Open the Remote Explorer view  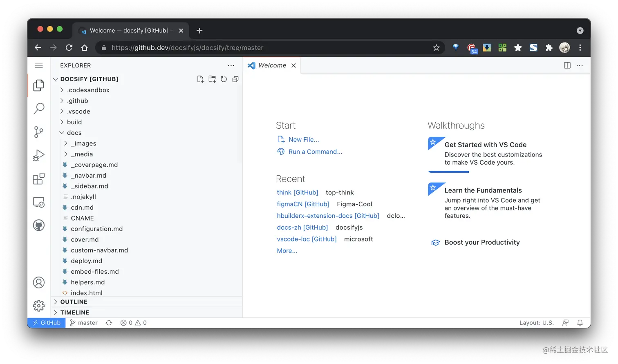(x=39, y=202)
